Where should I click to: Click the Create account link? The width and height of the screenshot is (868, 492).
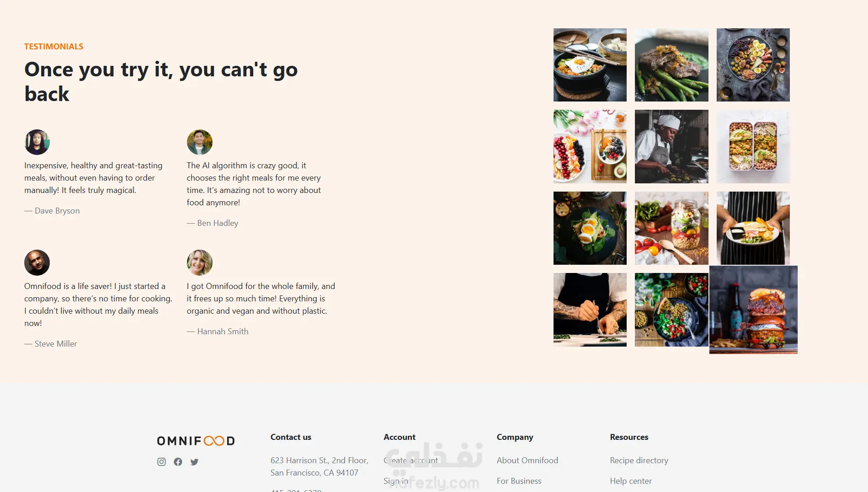[x=411, y=460]
